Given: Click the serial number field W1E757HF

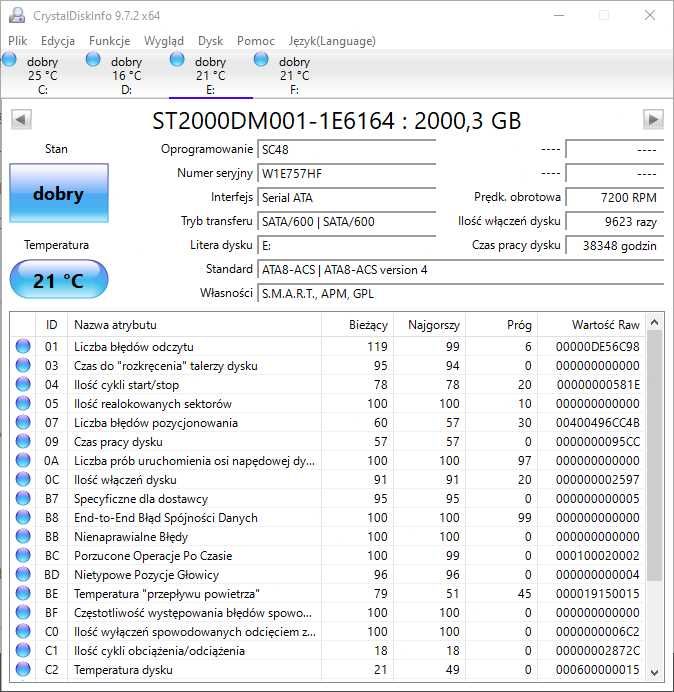Looking at the screenshot, I should tap(346, 173).
